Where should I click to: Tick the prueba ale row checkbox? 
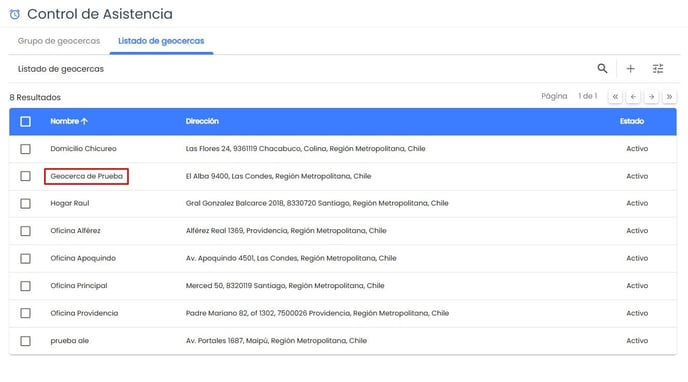[25, 341]
